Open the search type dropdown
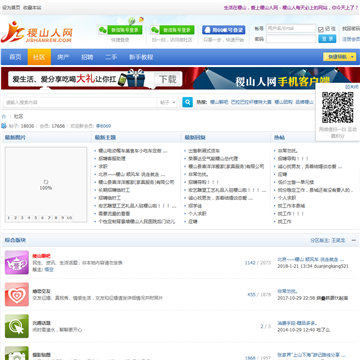 tap(168, 102)
